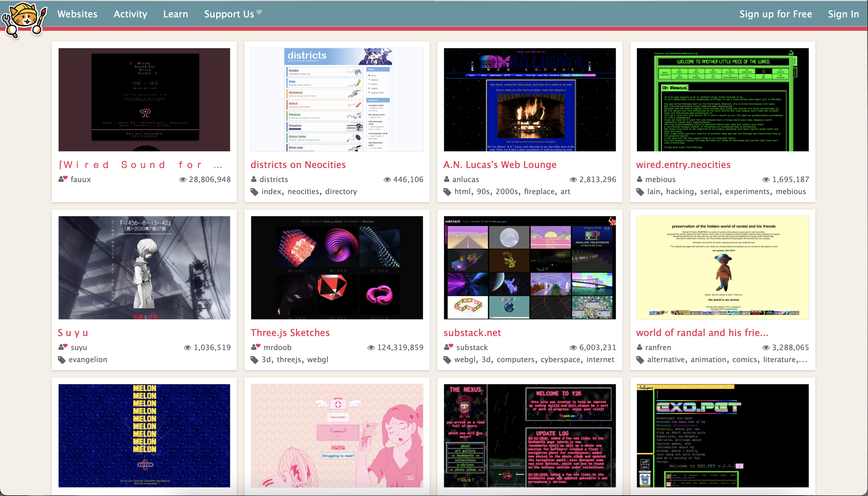Click 'S u y u' title link

tap(73, 333)
